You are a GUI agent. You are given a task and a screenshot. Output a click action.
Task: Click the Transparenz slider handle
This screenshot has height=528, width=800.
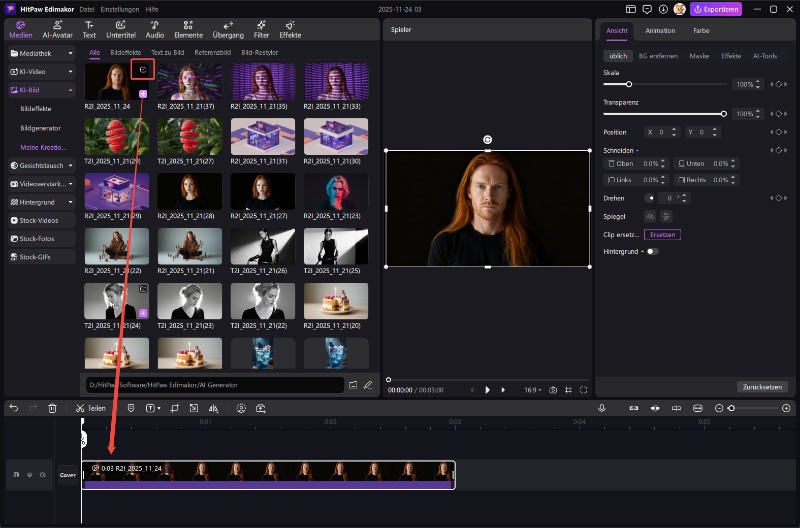[x=723, y=114]
